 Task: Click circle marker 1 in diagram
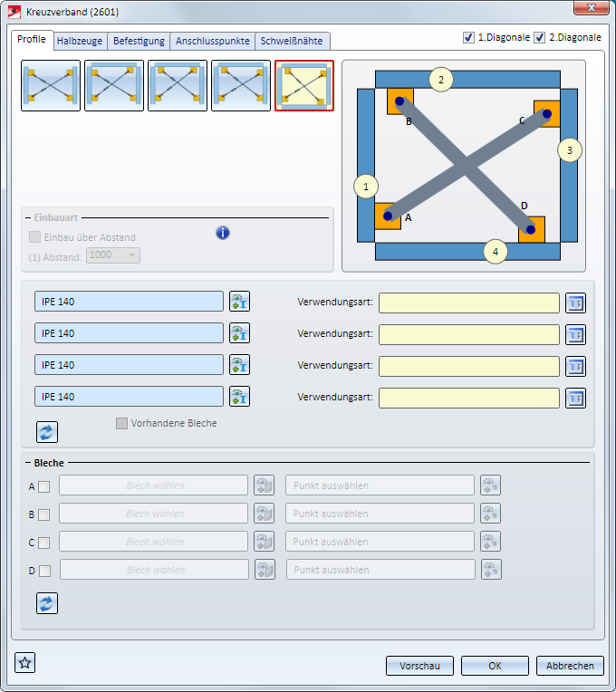366,187
